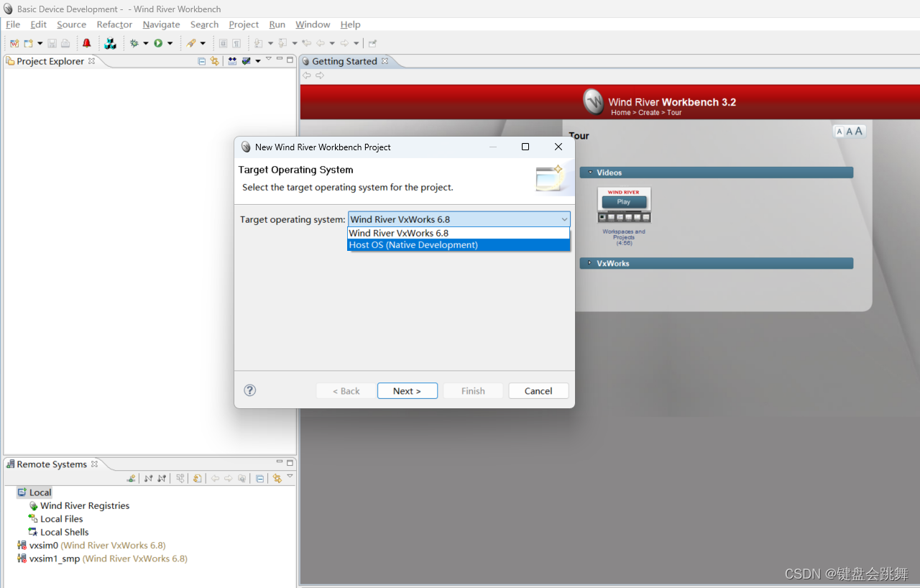Click the Define connection icon in Remote Systems
The width and height of the screenshot is (920, 588).
[131, 478]
